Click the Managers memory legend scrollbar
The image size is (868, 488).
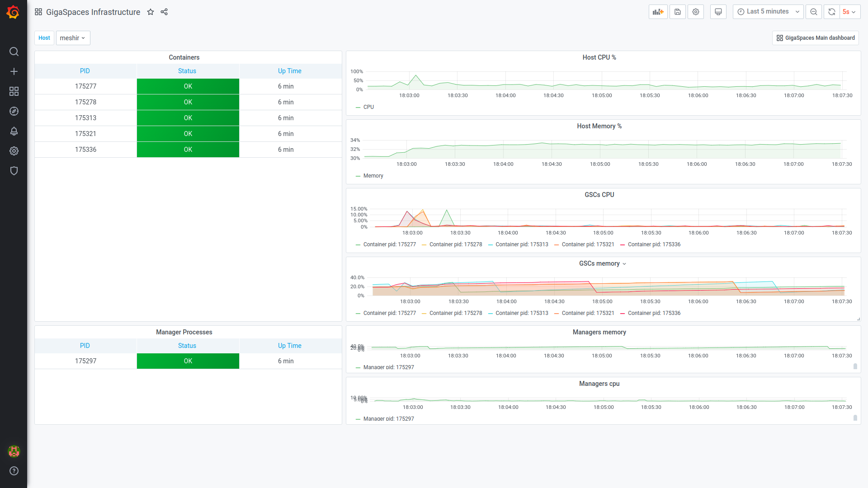point(855,366)
